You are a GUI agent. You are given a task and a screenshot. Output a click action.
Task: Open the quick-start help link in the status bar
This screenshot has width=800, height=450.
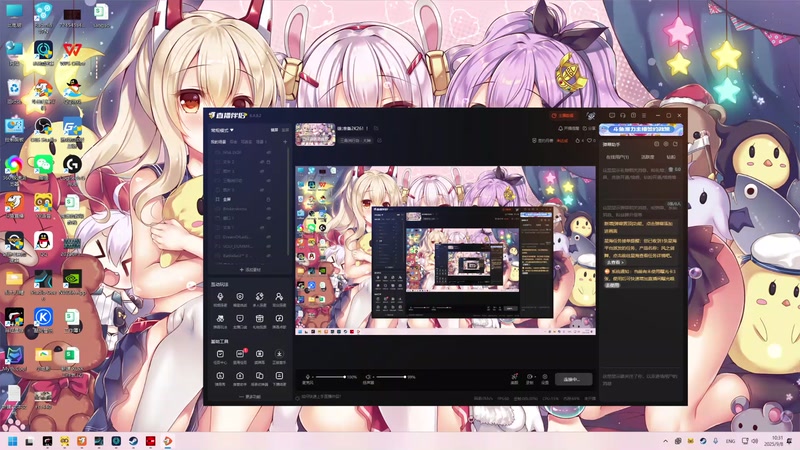click(x=321, y=396)
